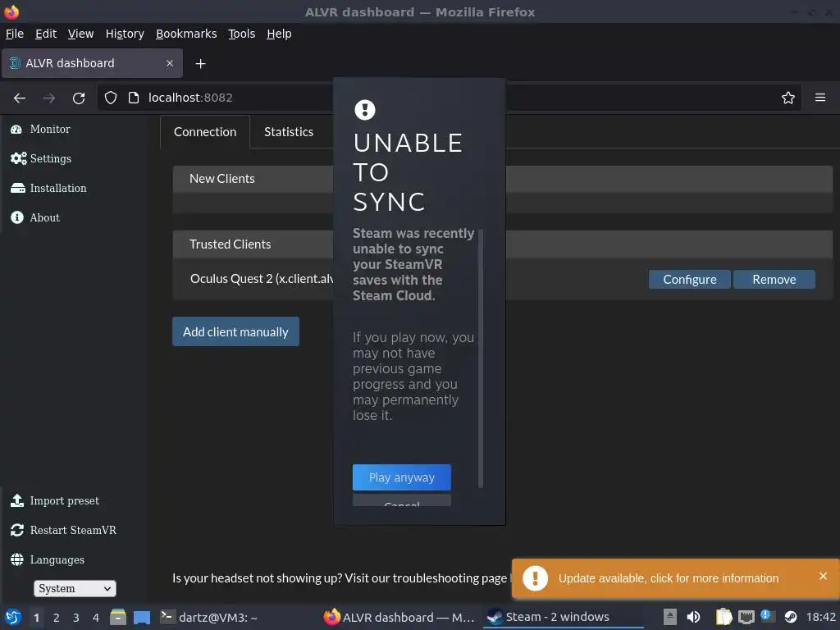Click the Settings gears icon in sidebar
The image size is (840, 630).
click(18, 158)
